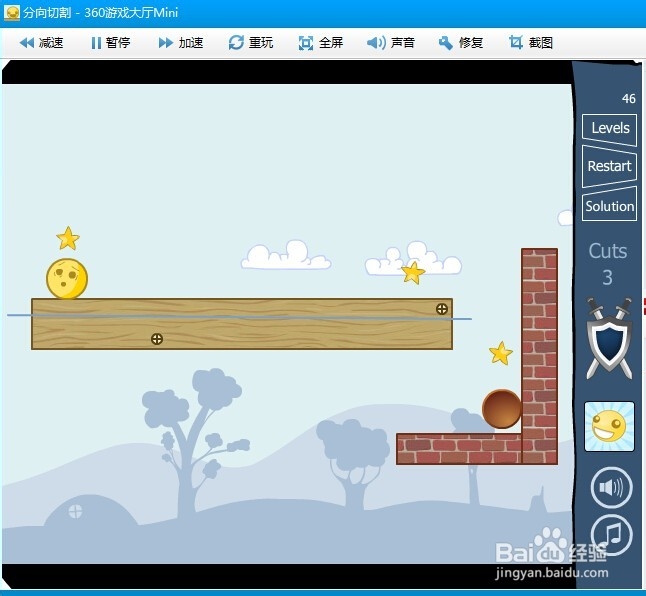Toggle the in-game music note button
Viewport: 646px width, 596px height.
pos(611,535)
